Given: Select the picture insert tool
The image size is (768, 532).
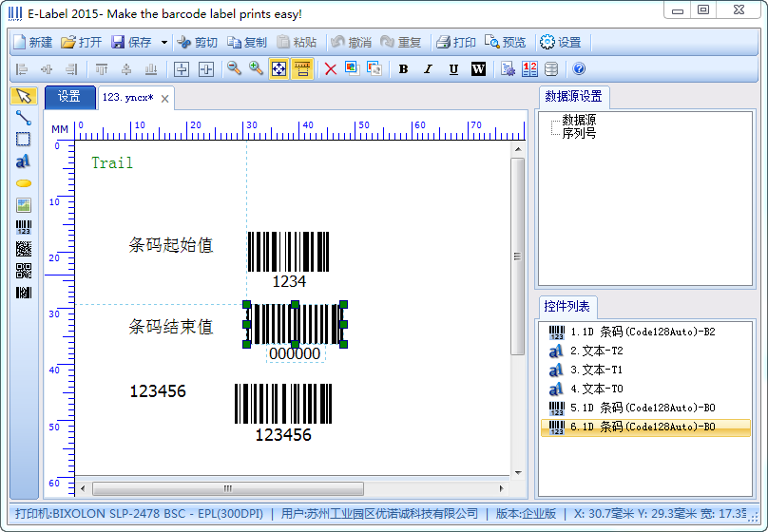Looking at the screenshot, I should [24, 205].
